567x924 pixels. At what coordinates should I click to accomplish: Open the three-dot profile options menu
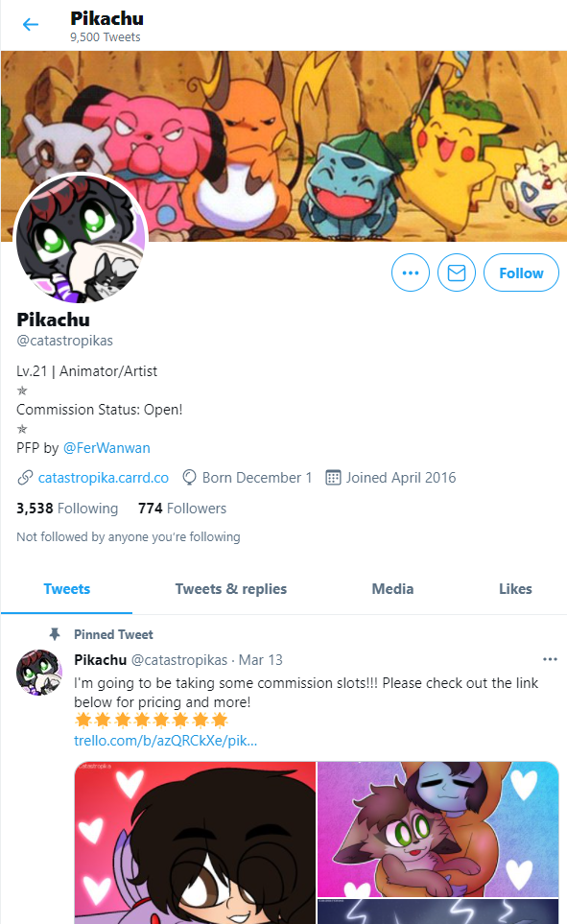coord(411,272)
